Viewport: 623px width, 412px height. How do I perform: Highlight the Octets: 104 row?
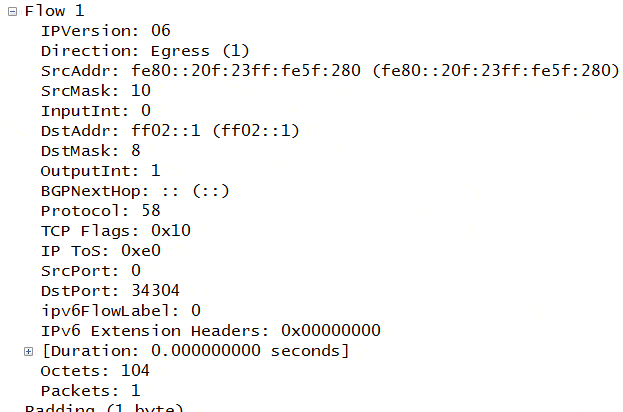point(95,371)
